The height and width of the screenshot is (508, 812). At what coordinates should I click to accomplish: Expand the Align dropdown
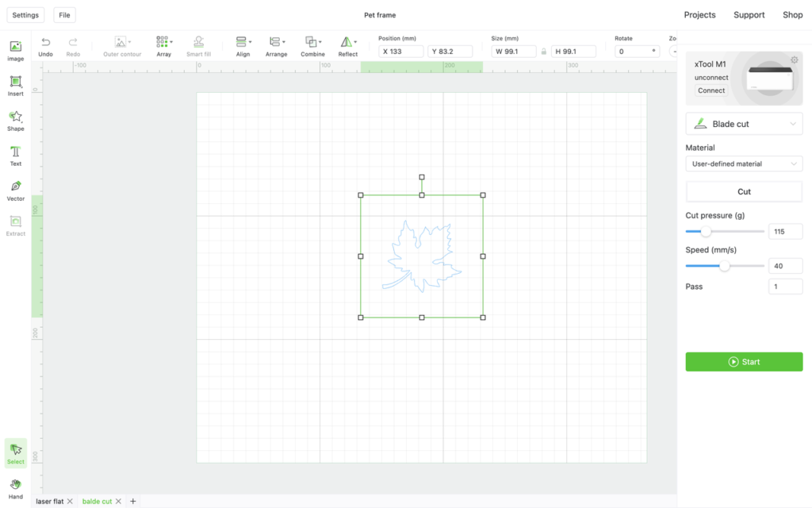(243, 46)
